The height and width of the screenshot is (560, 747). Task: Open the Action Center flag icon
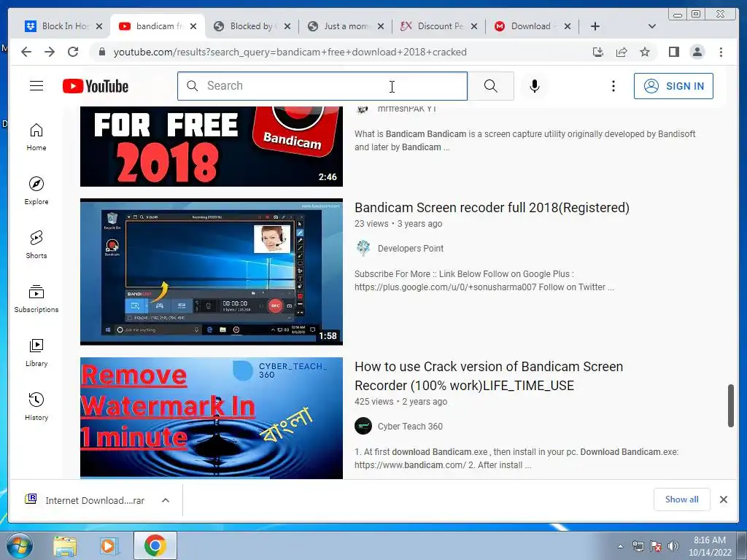point(656,546)
